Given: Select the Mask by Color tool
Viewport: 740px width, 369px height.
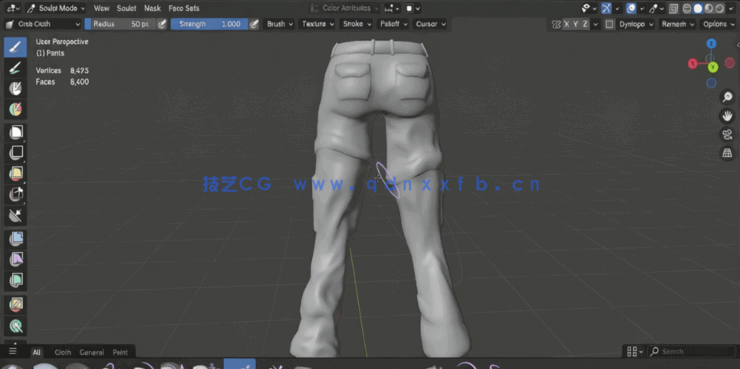Looking at the screenshot, I should (x=16, y=325).
